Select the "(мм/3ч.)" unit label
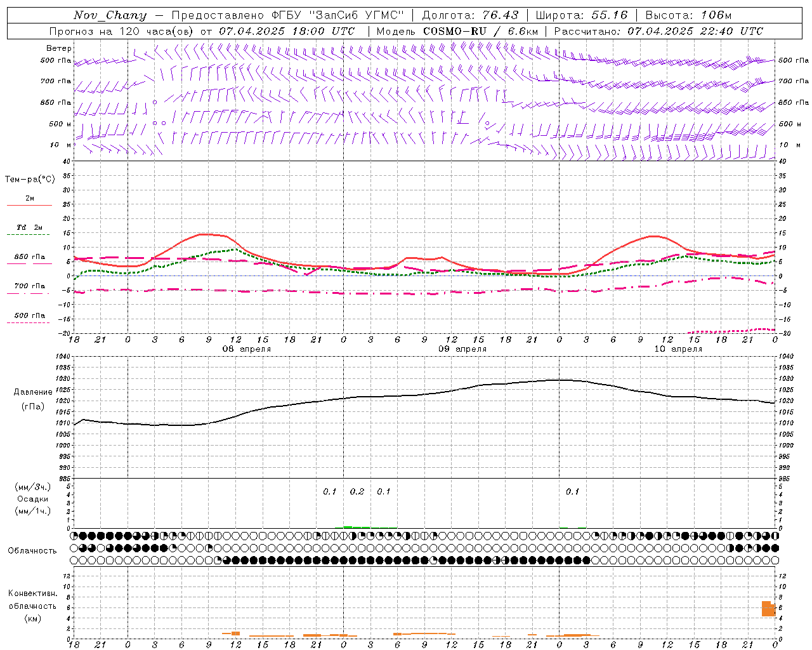812x650 pixels. [x=33, y=487]
